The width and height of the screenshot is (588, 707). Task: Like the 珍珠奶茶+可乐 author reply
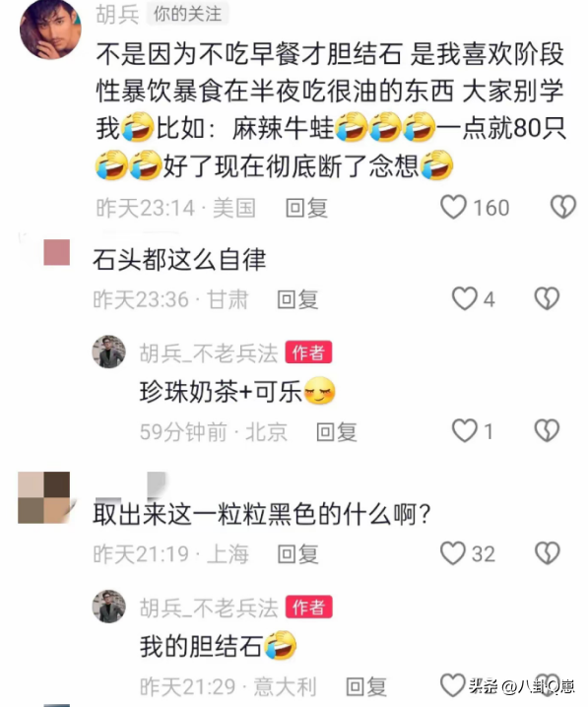click(x=465, y=430)
